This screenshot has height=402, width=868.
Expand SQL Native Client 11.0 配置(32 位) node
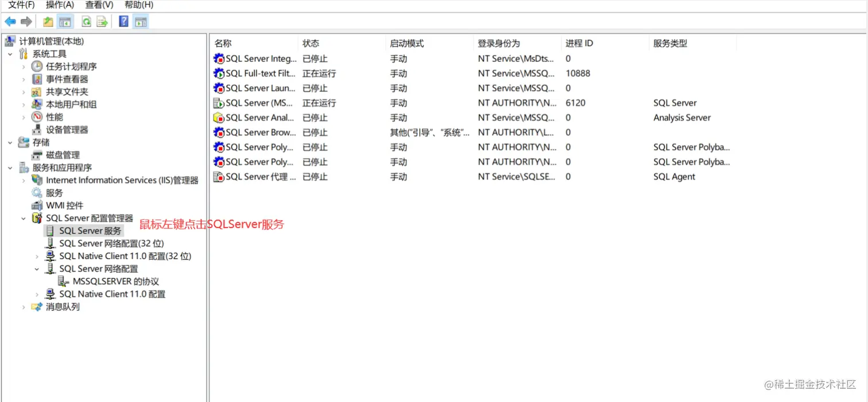(x=37, y=256)
